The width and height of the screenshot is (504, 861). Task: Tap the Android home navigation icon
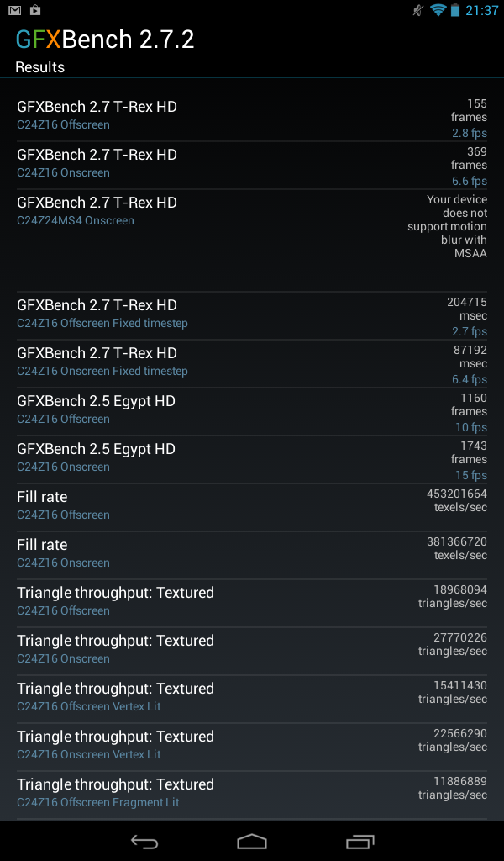point(252,841)
